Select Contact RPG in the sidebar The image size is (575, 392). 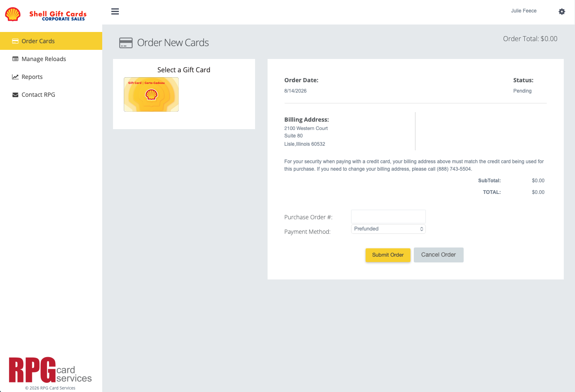tap(51, 95)
